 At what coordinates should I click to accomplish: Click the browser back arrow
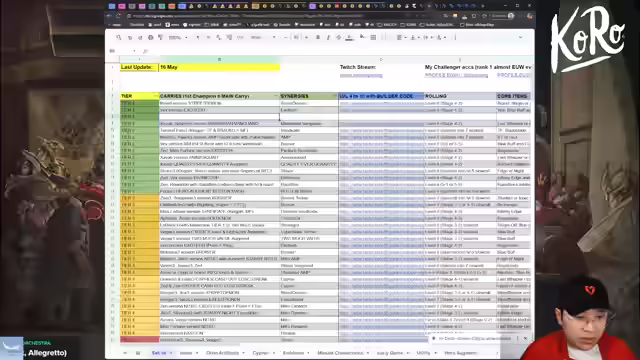click(x=109, y=16)
